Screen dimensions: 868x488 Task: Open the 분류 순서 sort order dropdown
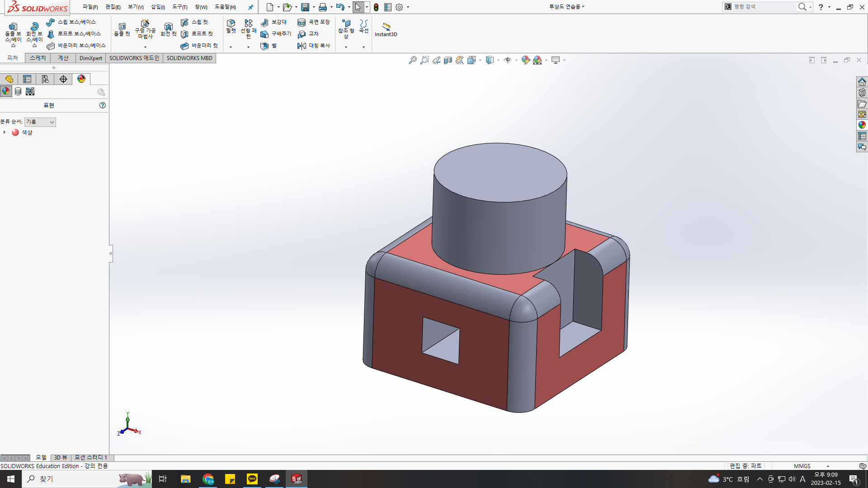pyautogui.click(x=40, y=122)
